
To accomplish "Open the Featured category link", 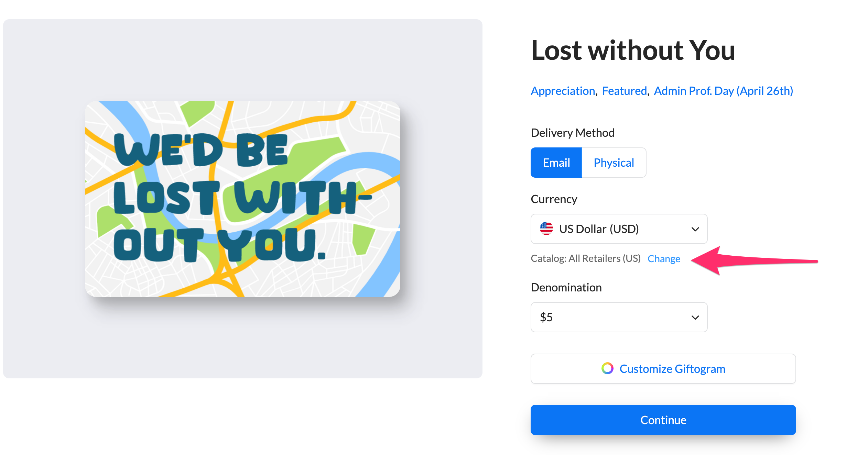I will pos(624,91).
